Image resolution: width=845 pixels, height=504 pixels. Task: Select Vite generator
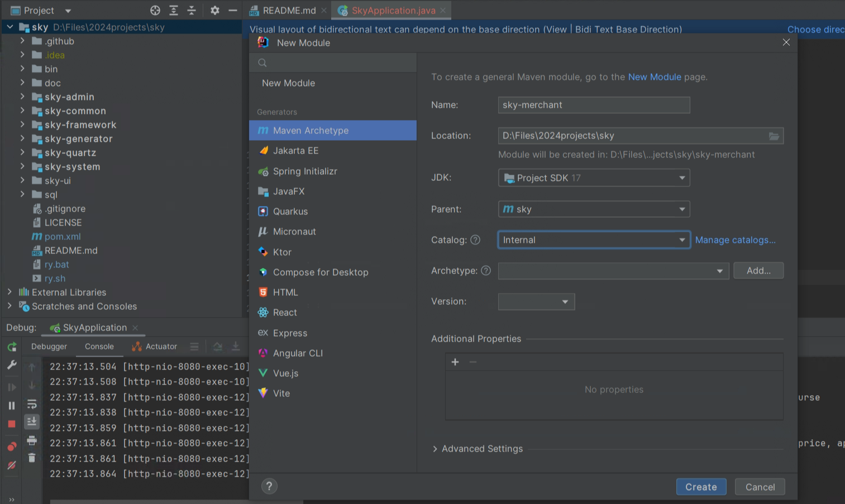[x=333, y=393]
